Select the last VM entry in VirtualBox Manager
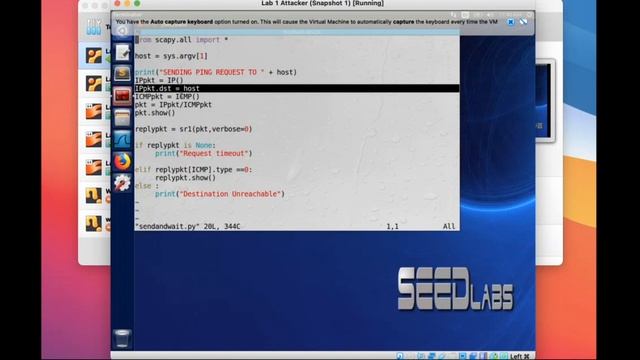The width and height of the screenshot is (640, 360). [95, 223]
